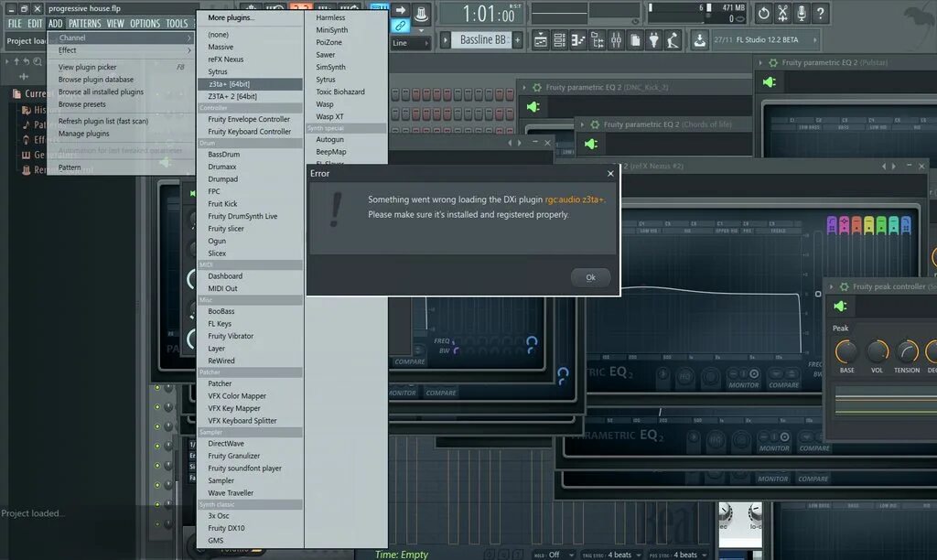Viewport: 937px width, 560px height.
Task: Toggle MONITOR in the reFX Nexus #2 EQ
Action: 743,385
